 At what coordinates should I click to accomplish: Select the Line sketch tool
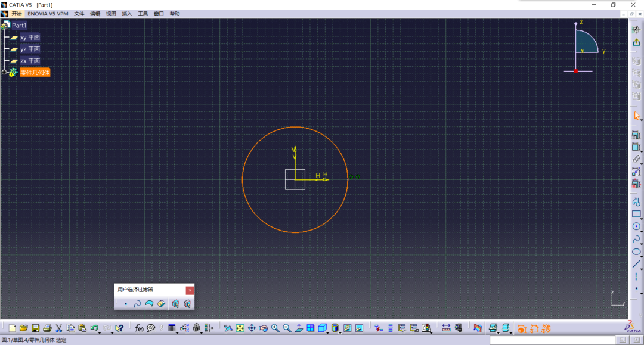coord(636,264)
